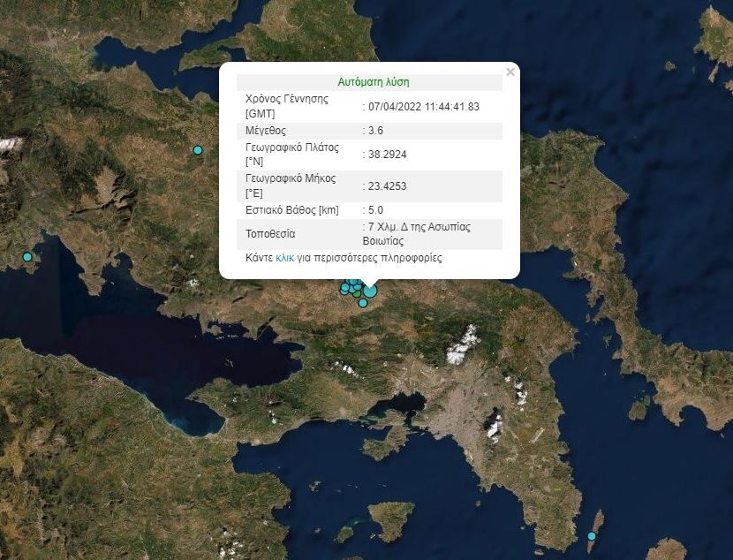Click the origin time value 07/04/2022 11:44:41.83
This screenshot has width=733, height=560.
(x=424, y=107)
